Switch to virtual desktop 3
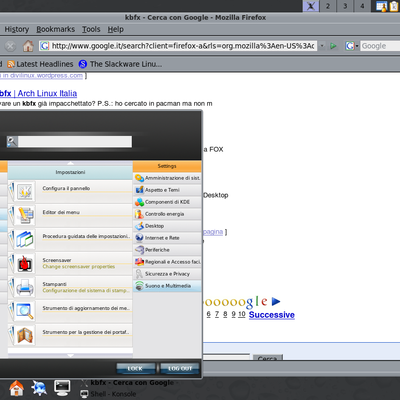 coord(345,6)
